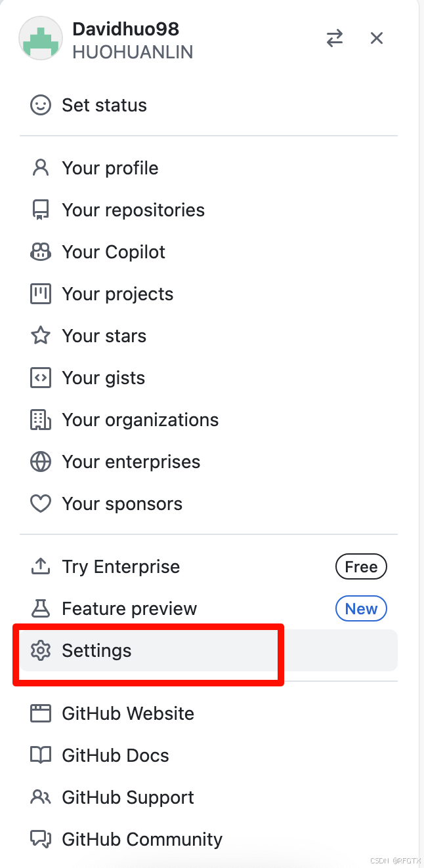Screen dimensions: 424x868
Task: Open Your projects menu item
Action: [117, 294]
